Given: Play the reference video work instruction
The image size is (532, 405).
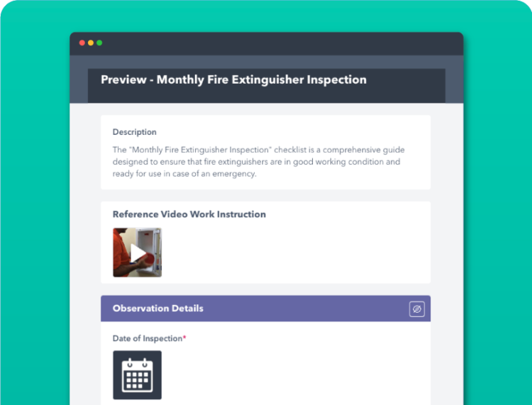Looking at the screenshot, I should point(138,253).
